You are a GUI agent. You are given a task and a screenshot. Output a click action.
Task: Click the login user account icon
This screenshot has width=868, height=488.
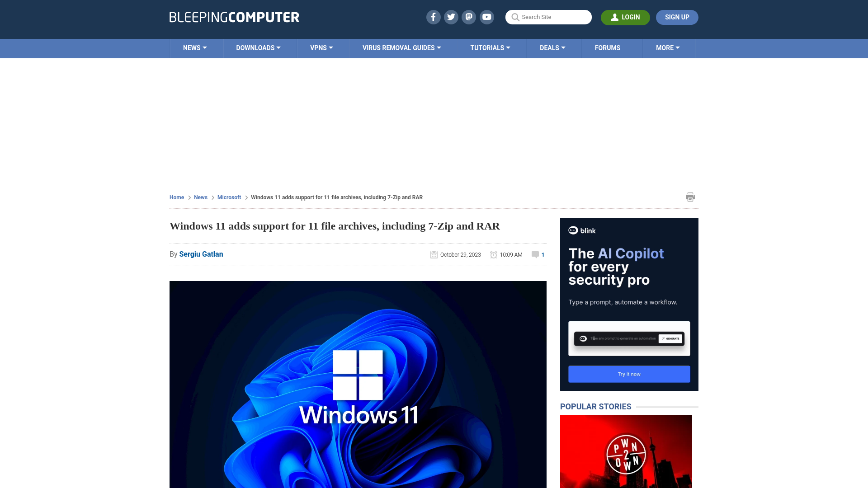tap(615, 17)
